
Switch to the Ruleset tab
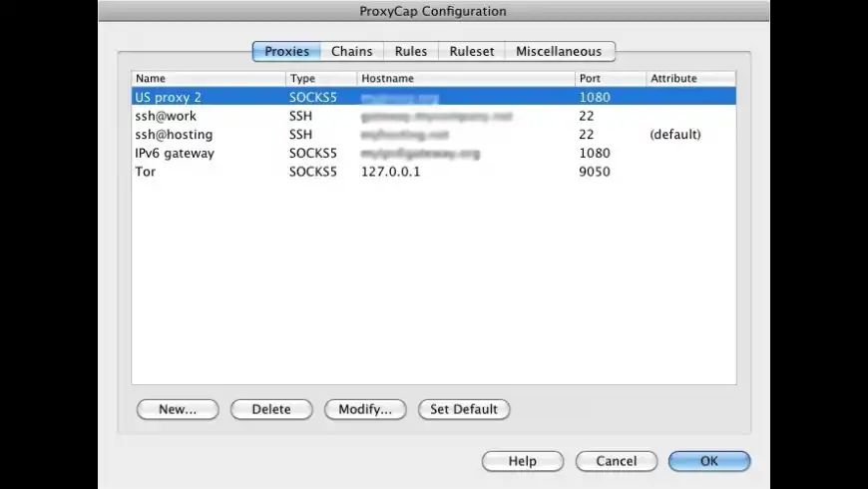tap(472, 51)
